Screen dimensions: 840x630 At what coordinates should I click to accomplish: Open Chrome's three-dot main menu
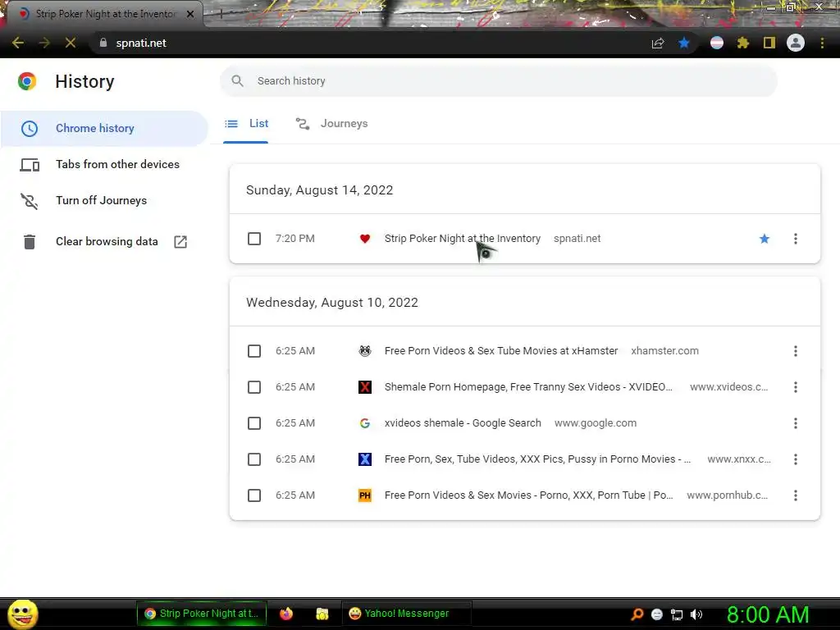click(x=822, y=43)
